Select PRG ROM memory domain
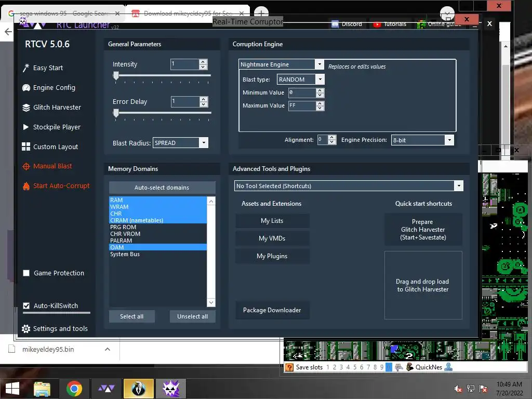 pyautogui.click(x=158, y=227)
